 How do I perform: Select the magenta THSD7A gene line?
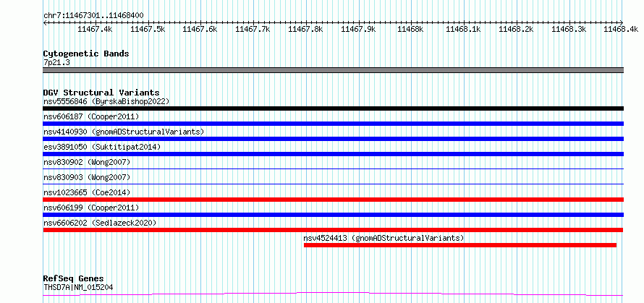pos(334,294)
